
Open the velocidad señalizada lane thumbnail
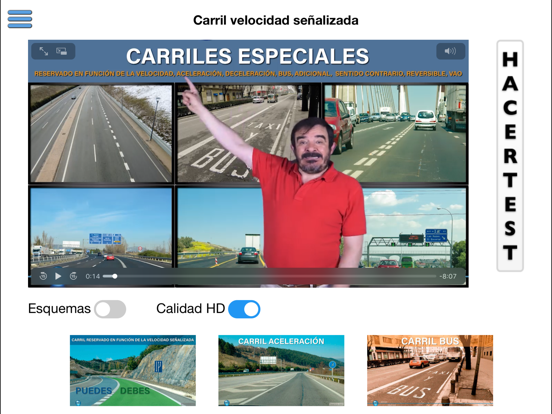click(x=133, y=370)
